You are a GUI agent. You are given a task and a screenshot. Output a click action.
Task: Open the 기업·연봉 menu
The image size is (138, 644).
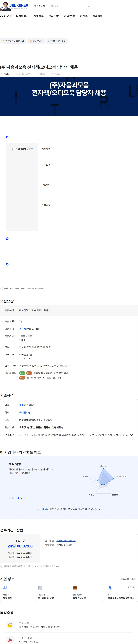[70, 16]
